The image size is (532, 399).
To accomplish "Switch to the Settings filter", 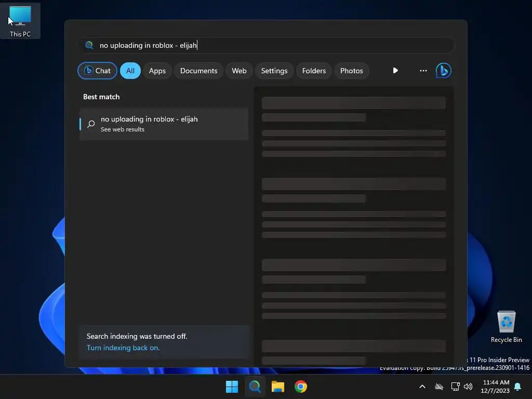I will pyautogui.click(x=274, y=71).
